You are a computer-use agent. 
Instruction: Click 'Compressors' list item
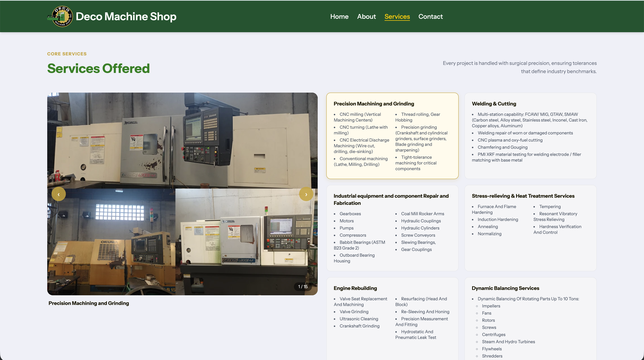[x=353, y=235]
